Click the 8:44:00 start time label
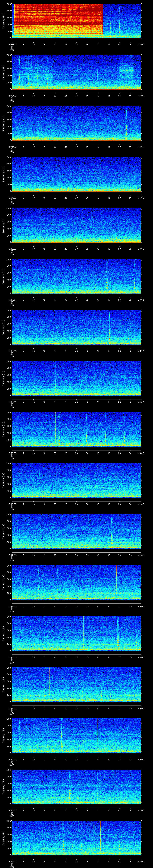 click(x=12, y=708)
